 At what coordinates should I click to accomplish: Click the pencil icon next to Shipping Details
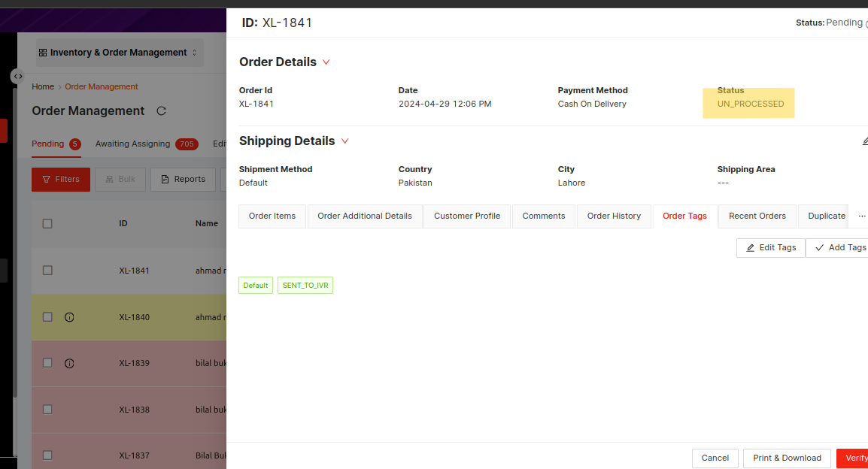click(x=864, y=141)
